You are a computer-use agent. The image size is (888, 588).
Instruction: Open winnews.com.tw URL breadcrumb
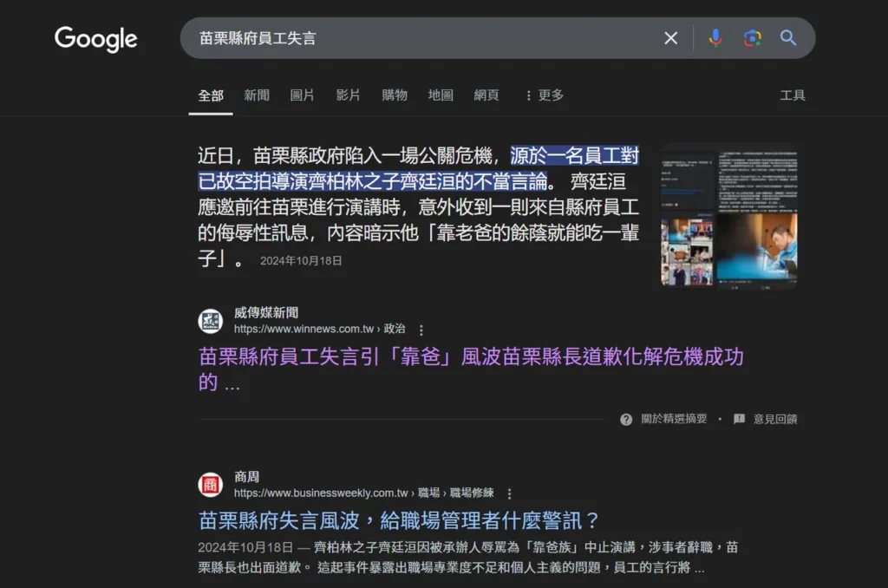[319, 329]
